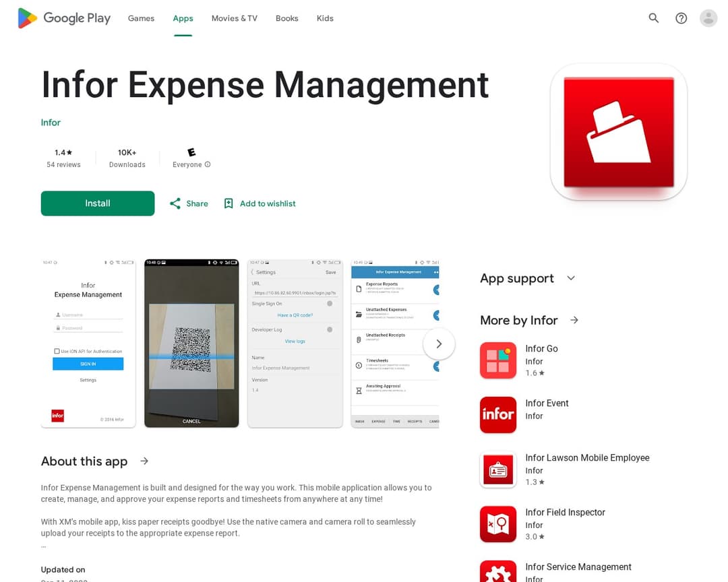Click the 'Infor Event' app title
The image size is (728, 582).
point(547,403)
